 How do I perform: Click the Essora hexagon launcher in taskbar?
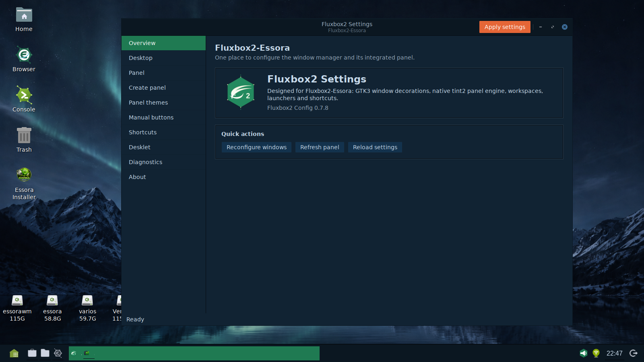point(58,353)
